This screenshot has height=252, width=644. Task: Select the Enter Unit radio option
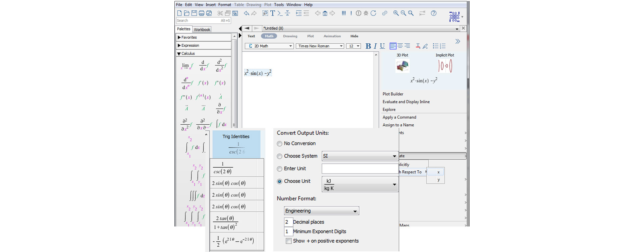coord(279,169)
